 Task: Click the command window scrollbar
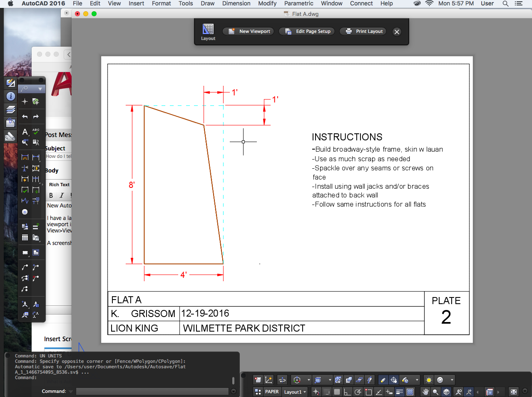tap(233, 380)
